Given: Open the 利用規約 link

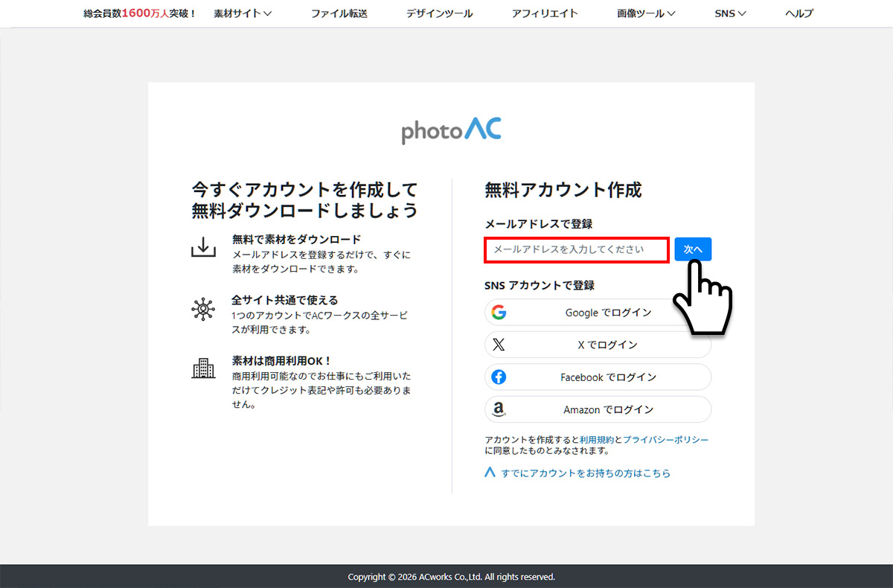Looking at the screenshot, I should point(597,440).
